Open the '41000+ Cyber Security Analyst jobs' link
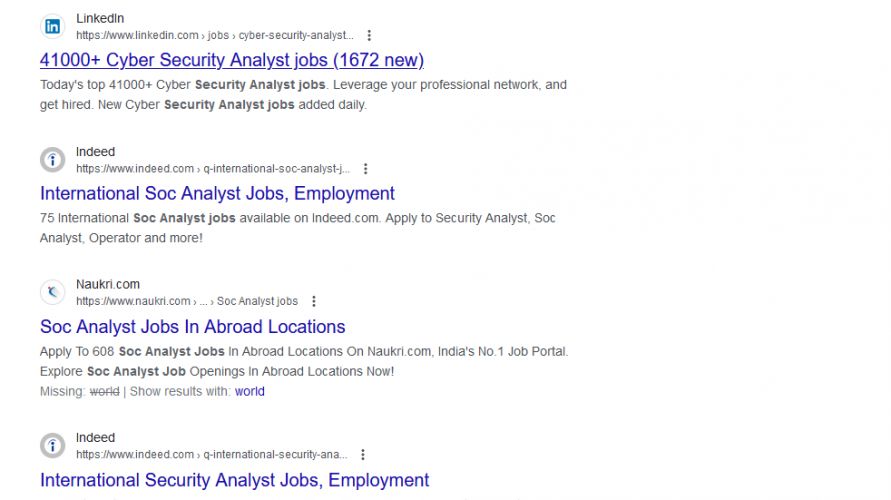Viewport: 891px width, 500px height. click(232, 60)
